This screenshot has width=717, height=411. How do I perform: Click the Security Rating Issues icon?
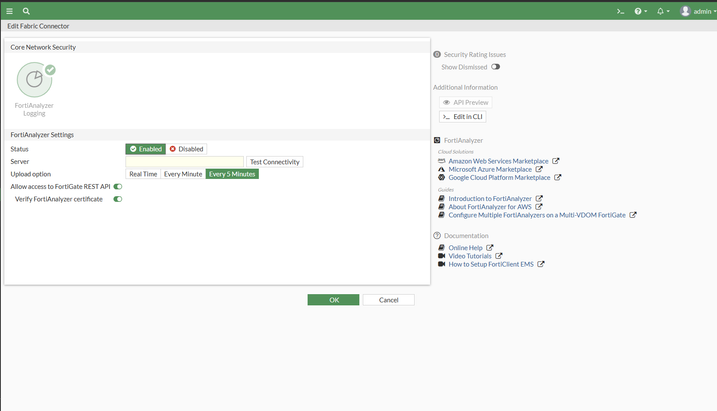coord(437,54)
